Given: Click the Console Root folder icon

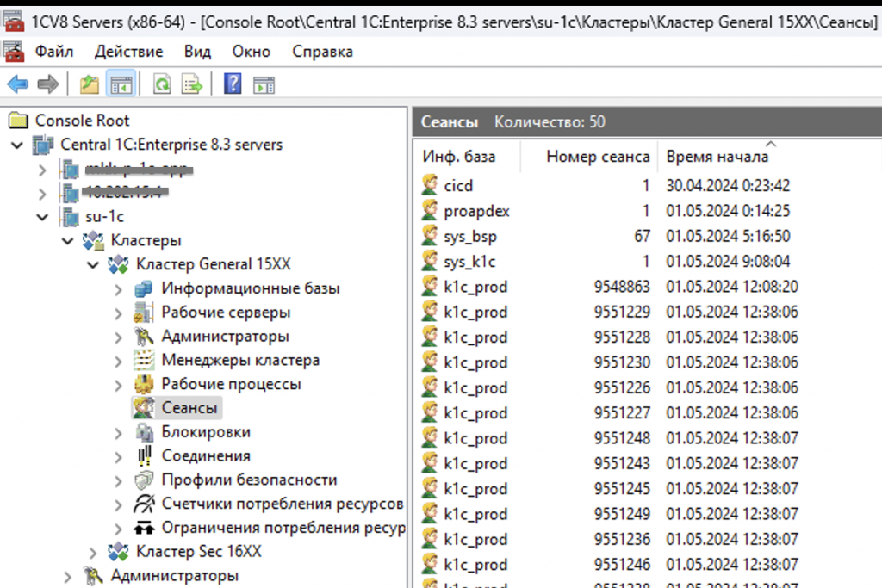Looking at the screenshot, I should 18,120.
